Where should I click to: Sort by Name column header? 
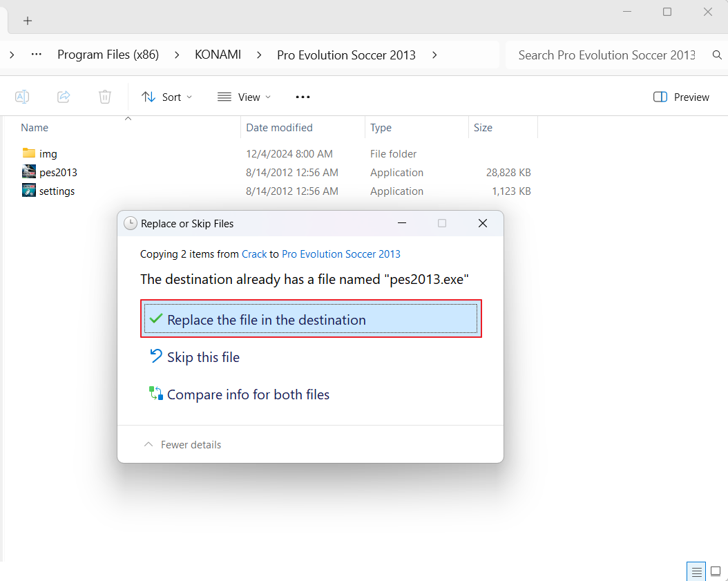click(x=35, y=128)
